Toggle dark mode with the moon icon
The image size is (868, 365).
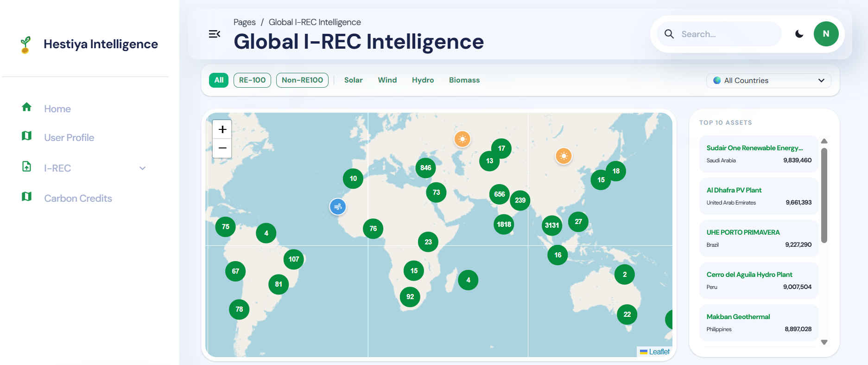(799, 34)
